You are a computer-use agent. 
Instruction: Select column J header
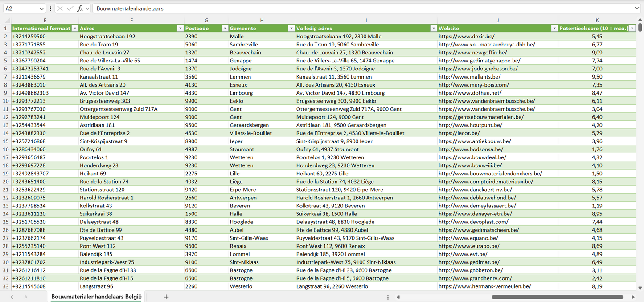coord(497,20)
